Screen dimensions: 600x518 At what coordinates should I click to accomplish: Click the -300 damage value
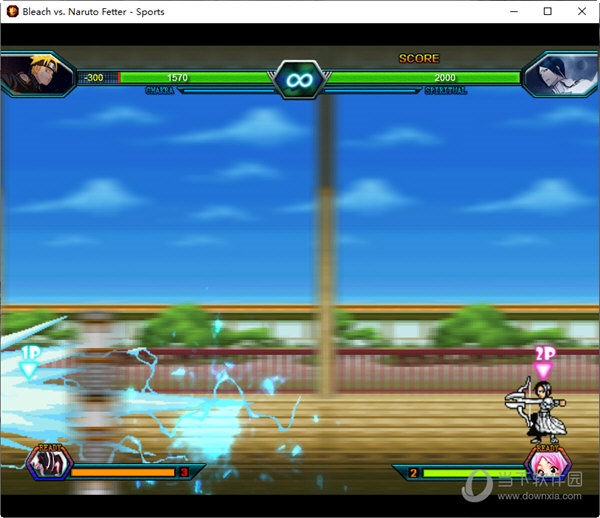tap(94, 78)
